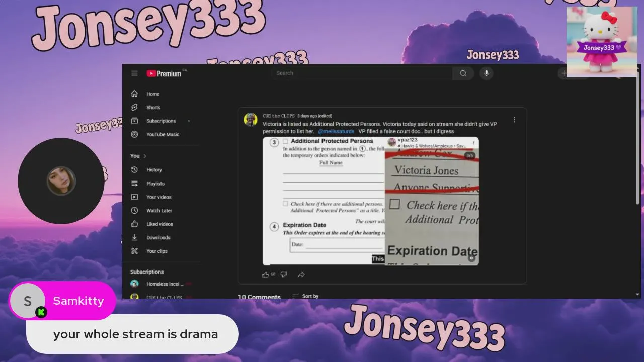Dislike the community post
The width and height of the screenshot is (644, 362).
pyautogui.click(x=283, y=275)
